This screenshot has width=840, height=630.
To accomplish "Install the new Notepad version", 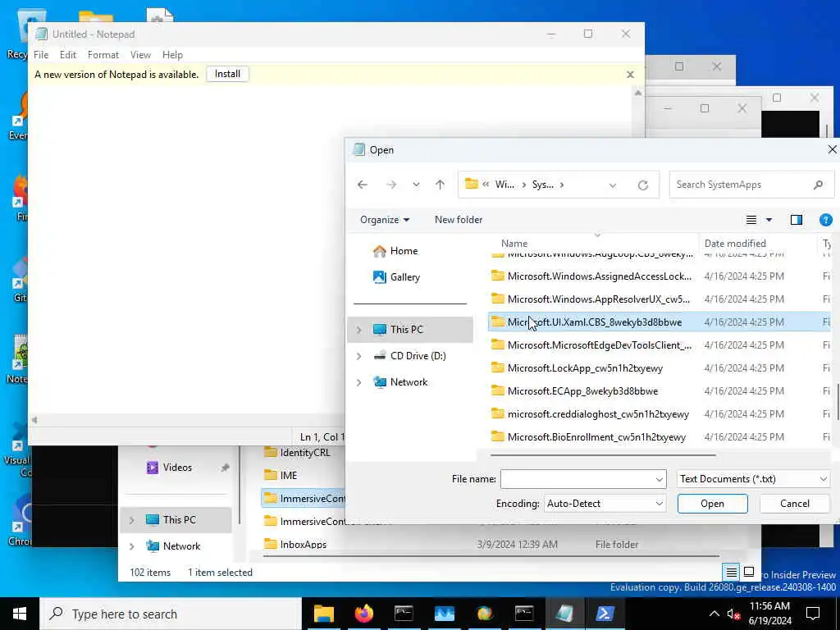I will [x=227, y=74].
